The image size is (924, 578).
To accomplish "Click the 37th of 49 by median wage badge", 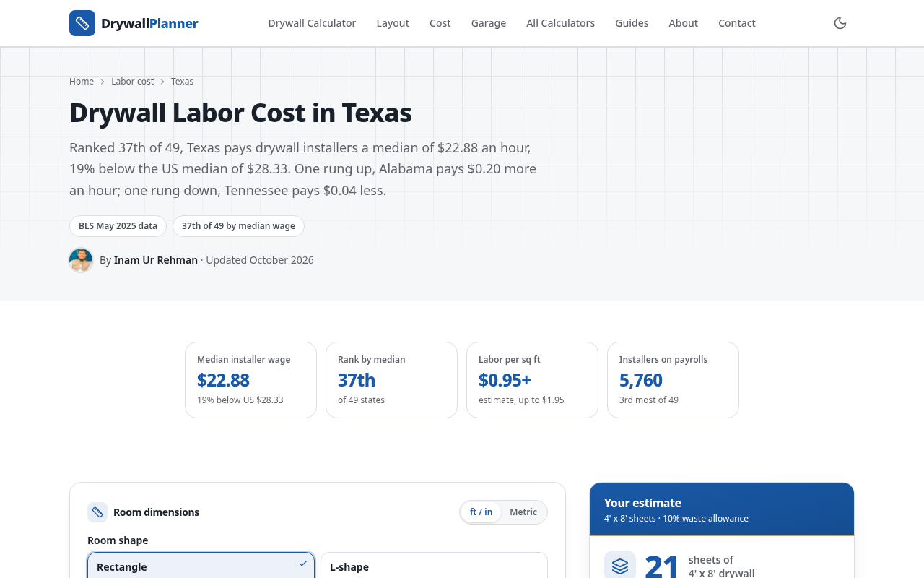I will pos(238,226).
